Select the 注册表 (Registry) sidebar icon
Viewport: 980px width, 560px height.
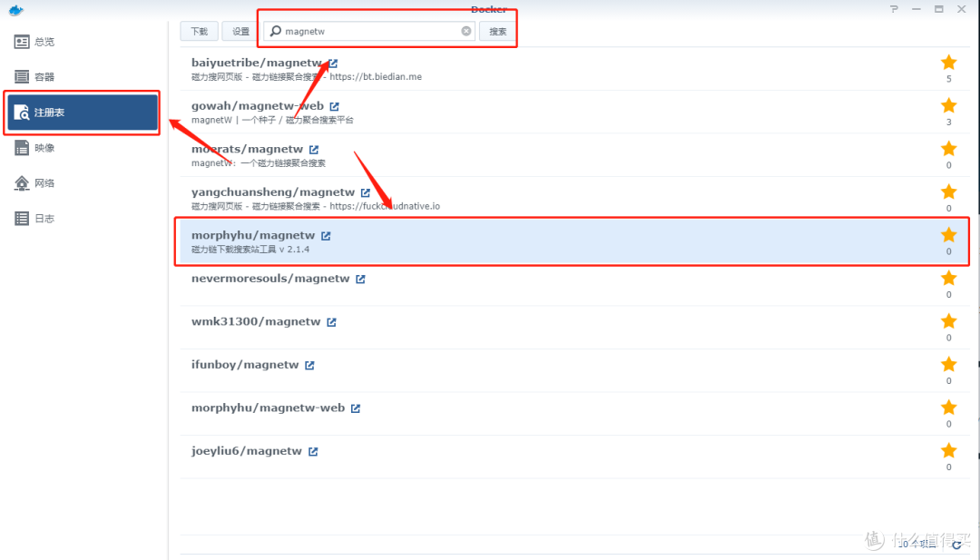pyautogui.click(x=40, y=112)
